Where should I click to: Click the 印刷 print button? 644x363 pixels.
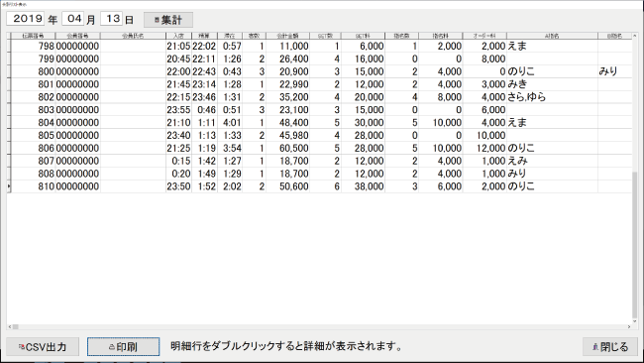pos(123,347)
